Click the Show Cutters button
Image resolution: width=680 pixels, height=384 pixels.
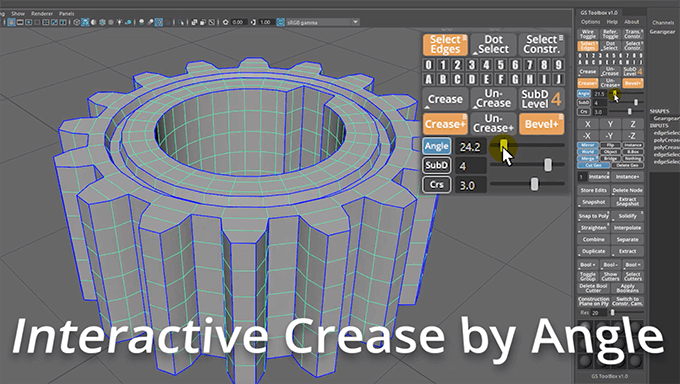[x=610, y=276]
